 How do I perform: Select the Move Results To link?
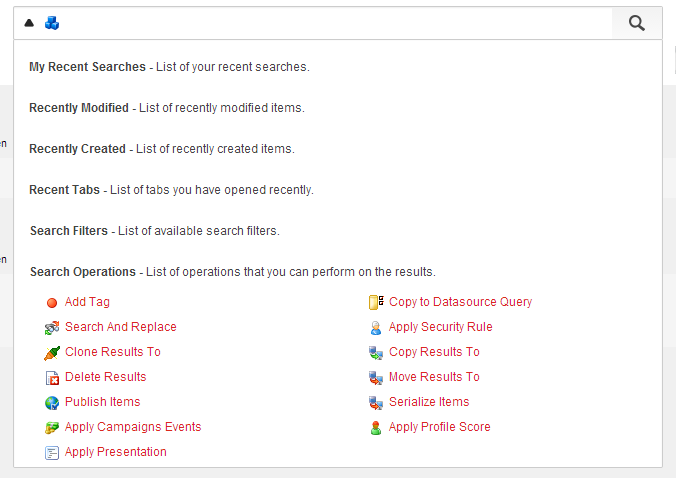coord(434,377)
